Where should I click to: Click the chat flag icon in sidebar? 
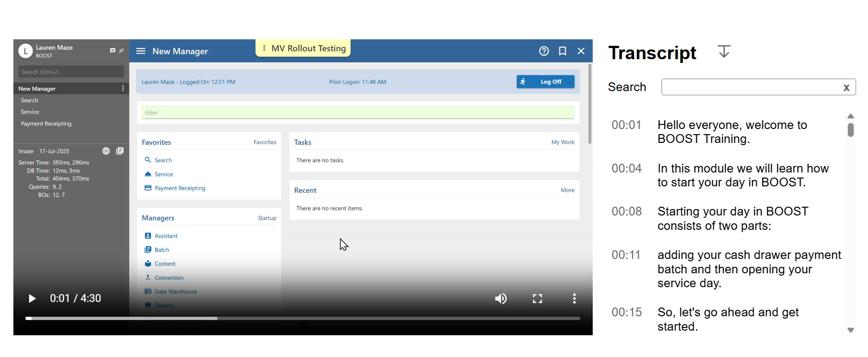112,51
